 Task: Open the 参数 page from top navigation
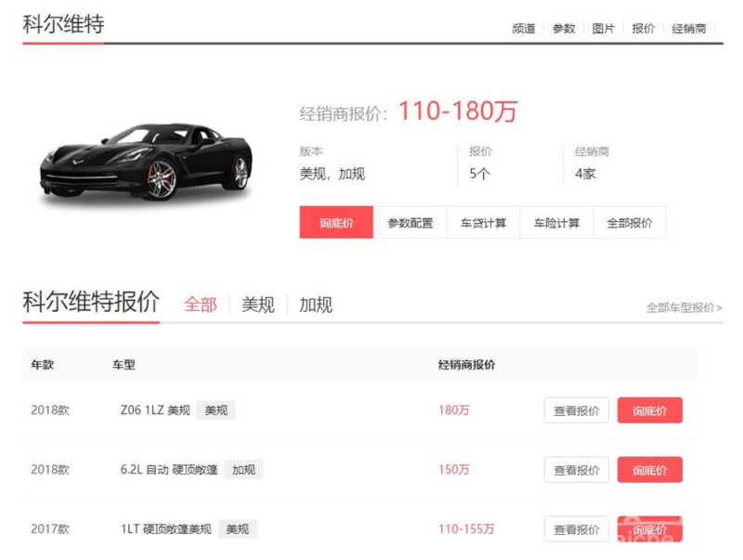coord(564,29)
